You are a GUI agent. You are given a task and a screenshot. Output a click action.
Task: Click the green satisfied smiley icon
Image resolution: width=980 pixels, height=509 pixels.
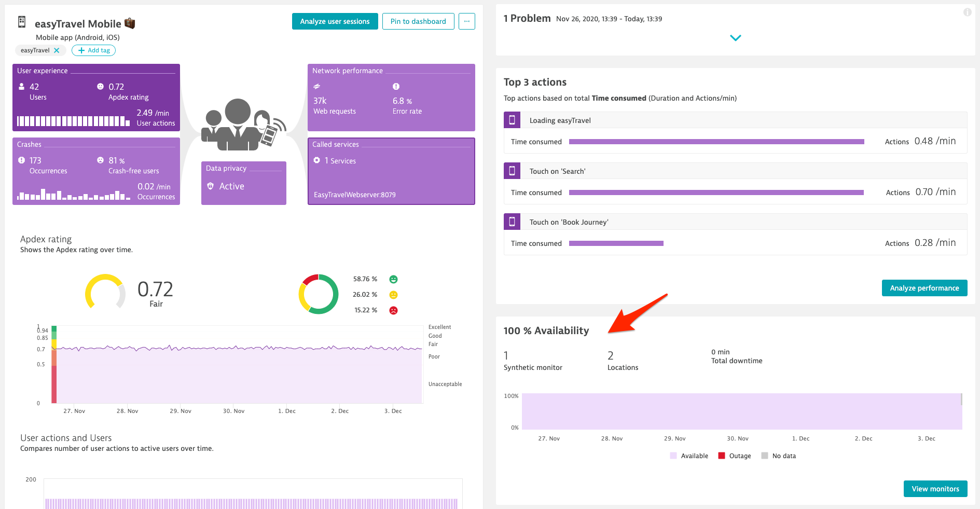[x=394, y=279]
